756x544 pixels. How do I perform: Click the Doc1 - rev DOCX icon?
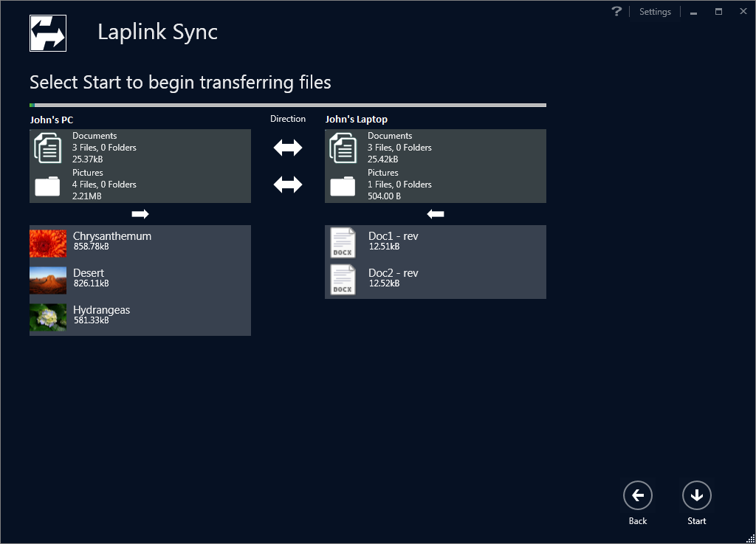point(343,243)
